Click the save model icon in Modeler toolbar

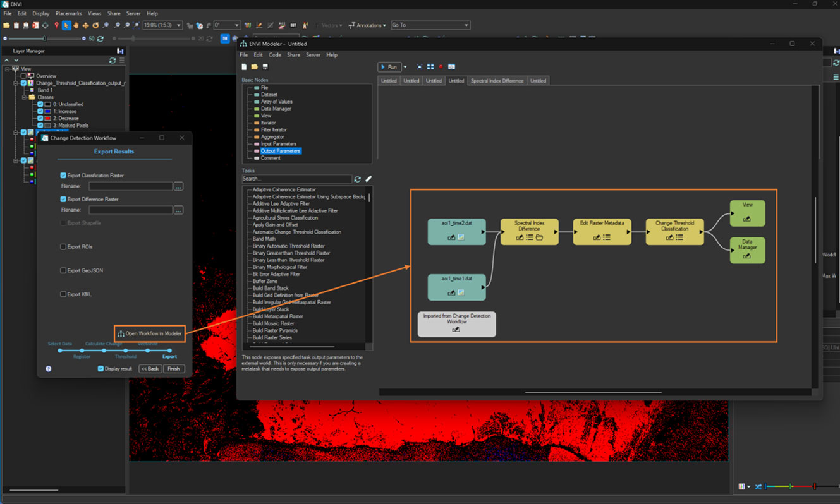click(265, 67)
